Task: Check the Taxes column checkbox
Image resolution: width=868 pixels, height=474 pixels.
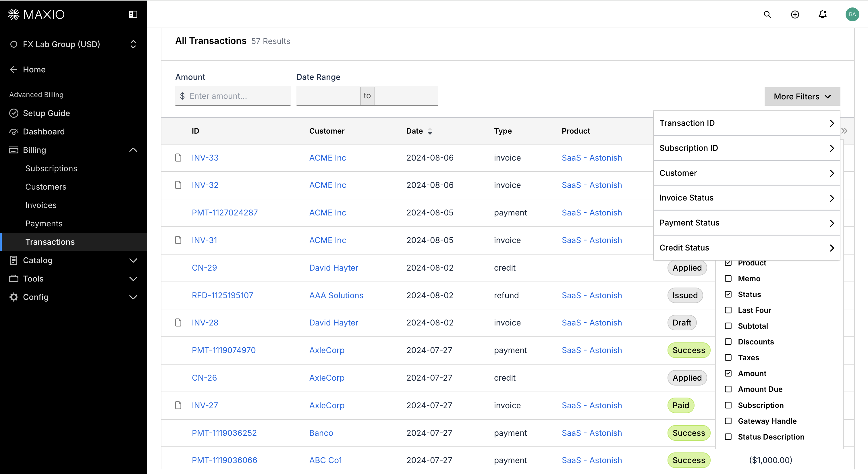Action: pyautogui.click(x=728, y=357)
